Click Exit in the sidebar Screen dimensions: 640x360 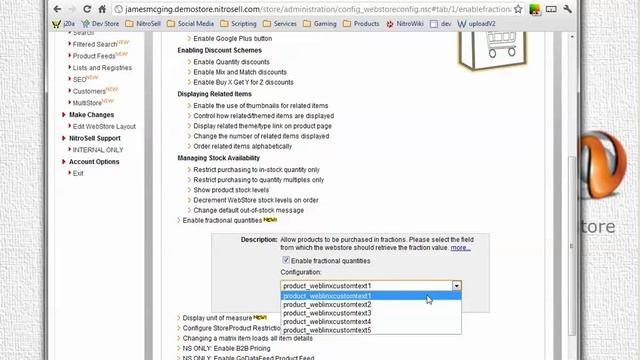coord(78,173)
